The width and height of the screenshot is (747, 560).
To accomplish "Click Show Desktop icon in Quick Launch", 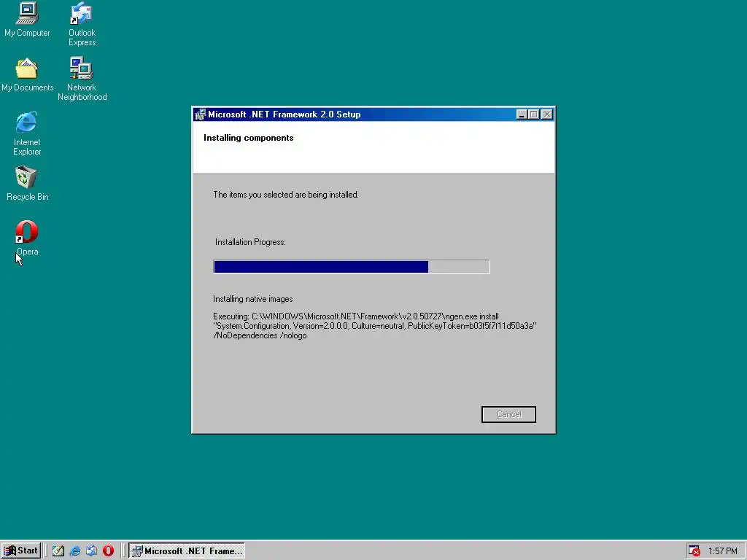I will tap(58, 551).
